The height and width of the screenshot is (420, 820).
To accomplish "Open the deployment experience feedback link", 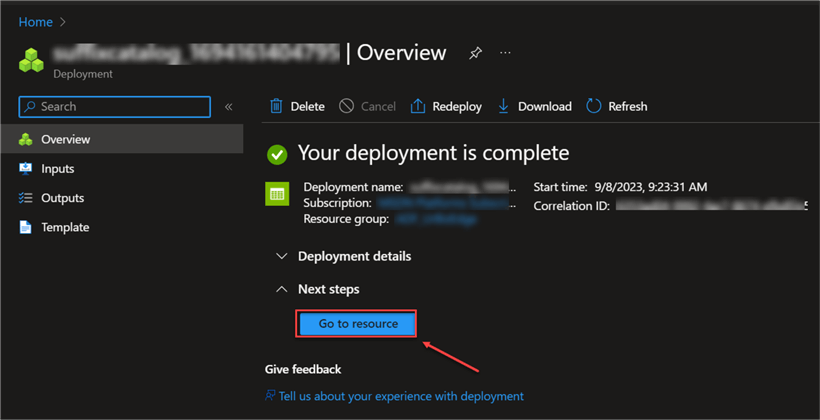I will pyautogui.click(x=401, y=396).
